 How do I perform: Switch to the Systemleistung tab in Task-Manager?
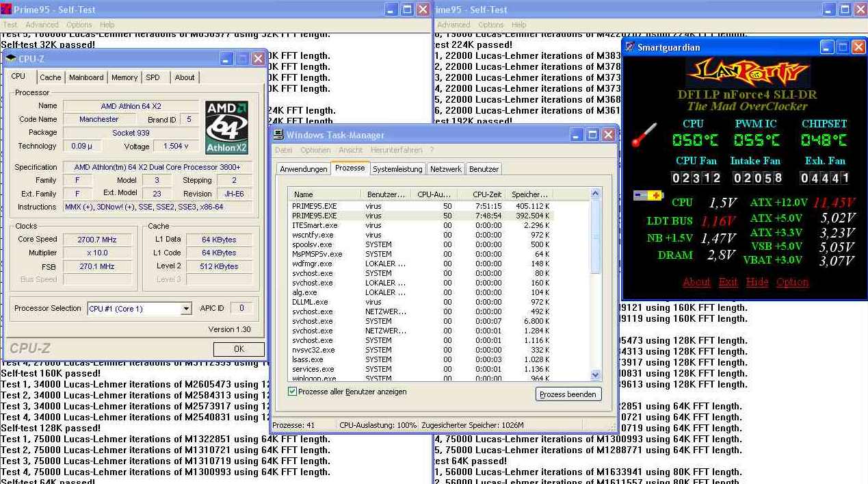(397, 169)
